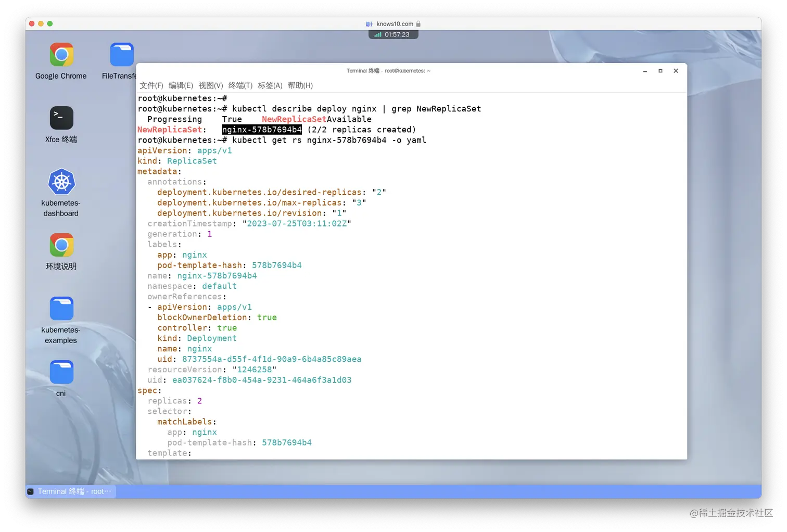Launch Xfce 终端 from the desktop
This screenshot has height=532, width=787.
coord(61,118)
